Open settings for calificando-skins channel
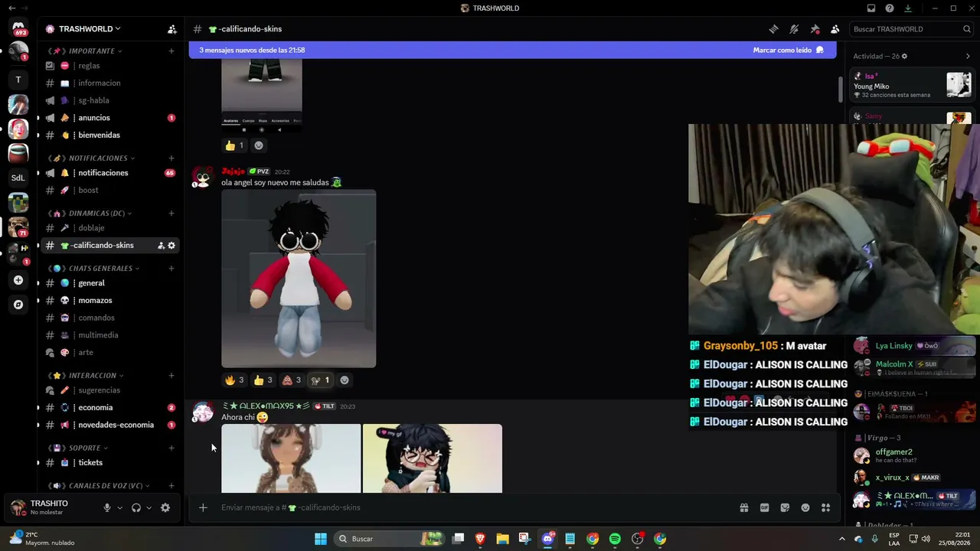This screenshot has height=551, width=980. [171, 246]
